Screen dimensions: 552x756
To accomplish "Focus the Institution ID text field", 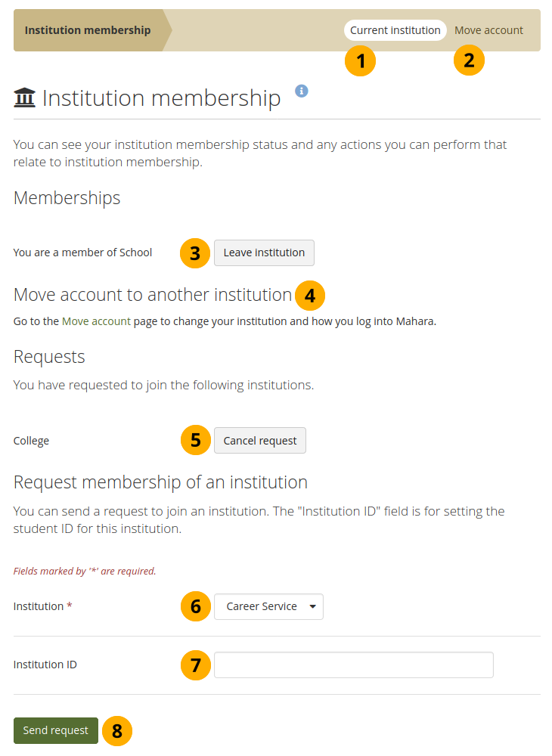I will coord(353,665).
